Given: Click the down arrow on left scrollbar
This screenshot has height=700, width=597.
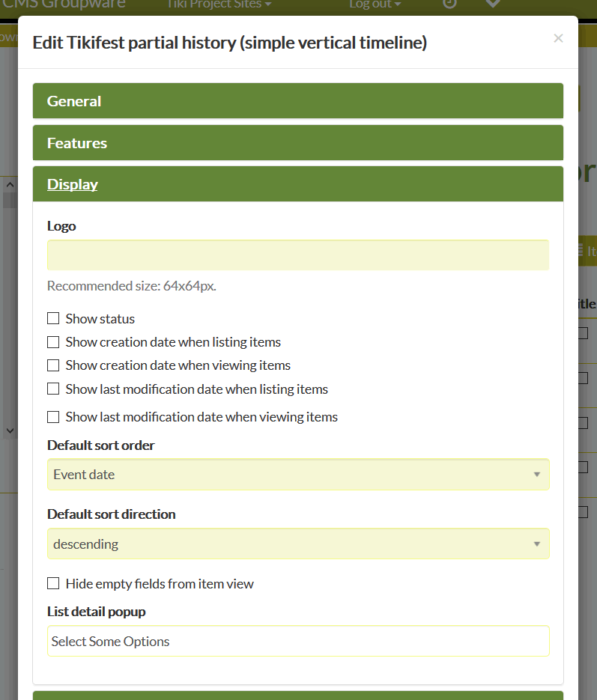Looking at the screenshot, I should [x=10, y=430].
